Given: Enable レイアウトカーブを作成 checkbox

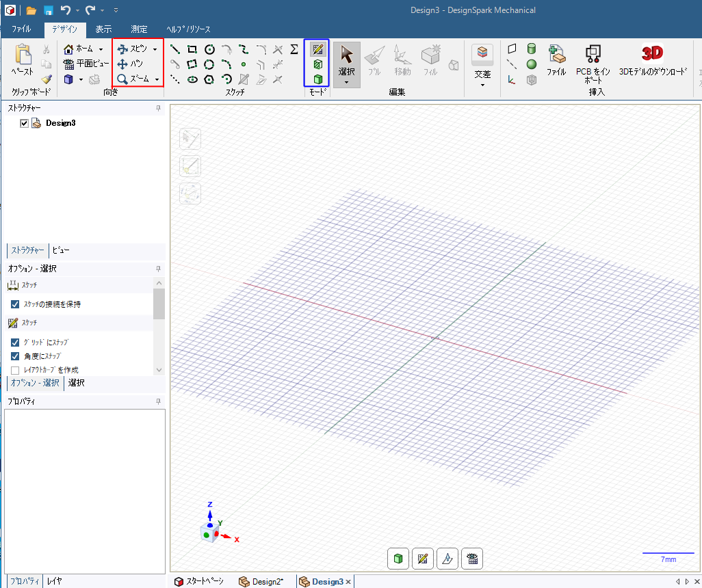Looking at the screenshot, I should tap(15, 370).
